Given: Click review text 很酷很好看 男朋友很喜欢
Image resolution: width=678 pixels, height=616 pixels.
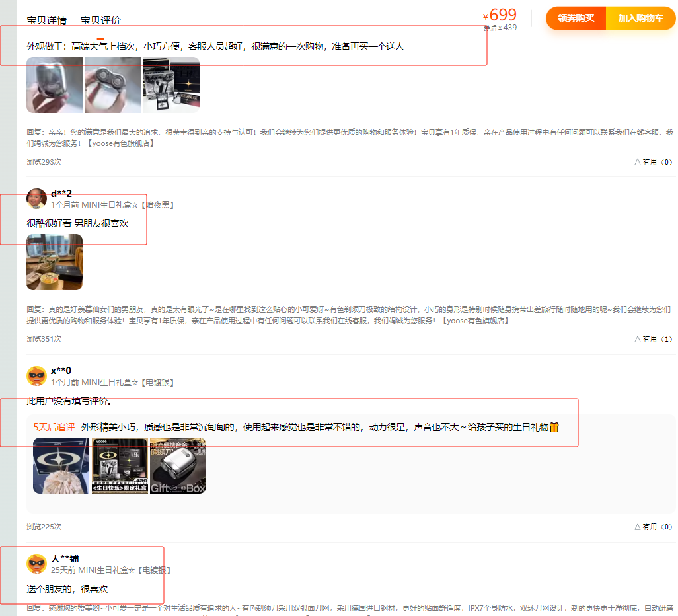Looking at the screenshot, I should point(78,223).
